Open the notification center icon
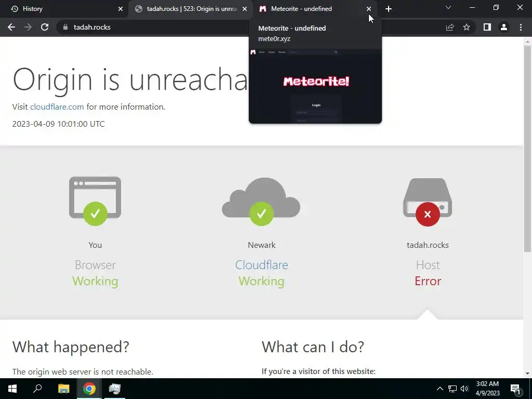Screen dimensions: 532x399 (515, 389)
